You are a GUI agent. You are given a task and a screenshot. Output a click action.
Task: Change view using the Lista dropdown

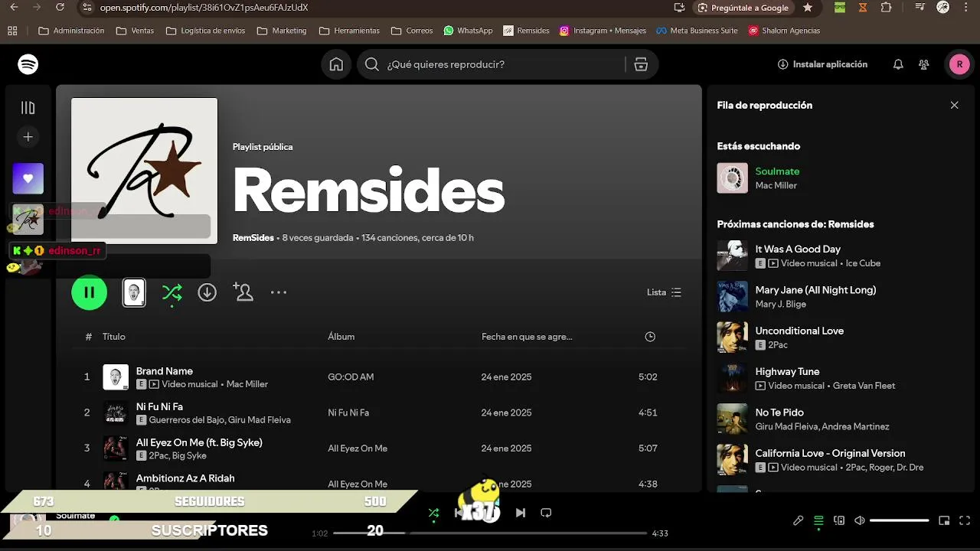[664, 292]
